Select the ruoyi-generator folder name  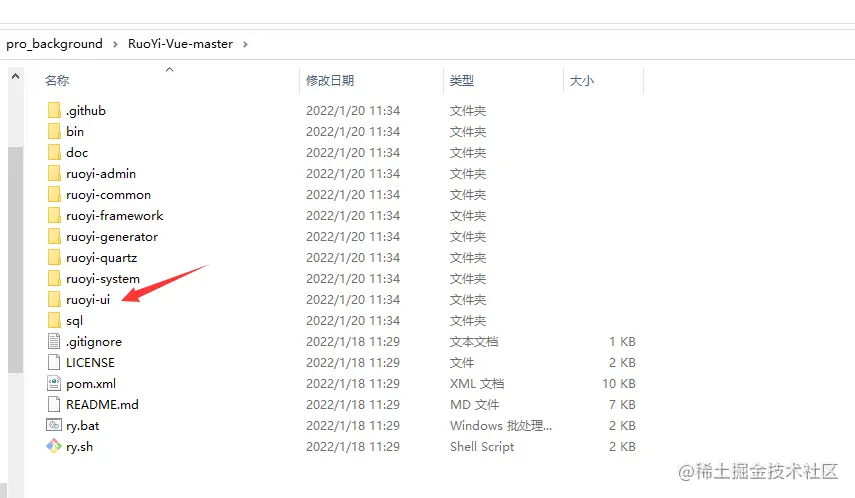tap(112, 236)
